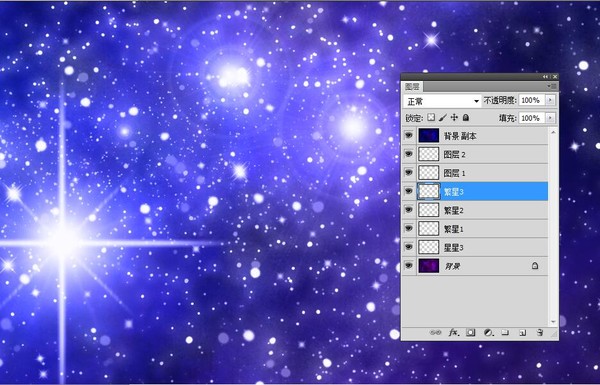Hide the 图层 2 layer

pos(409,154)
